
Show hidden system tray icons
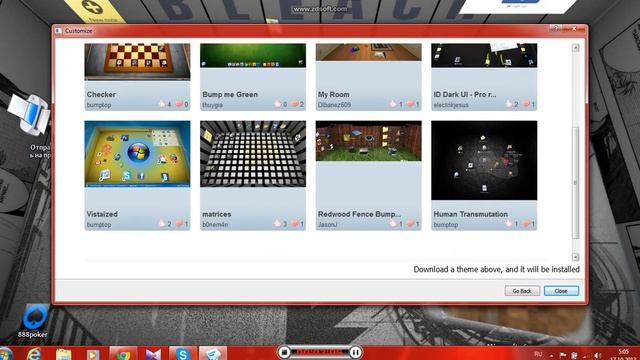(x=551, y=355)
